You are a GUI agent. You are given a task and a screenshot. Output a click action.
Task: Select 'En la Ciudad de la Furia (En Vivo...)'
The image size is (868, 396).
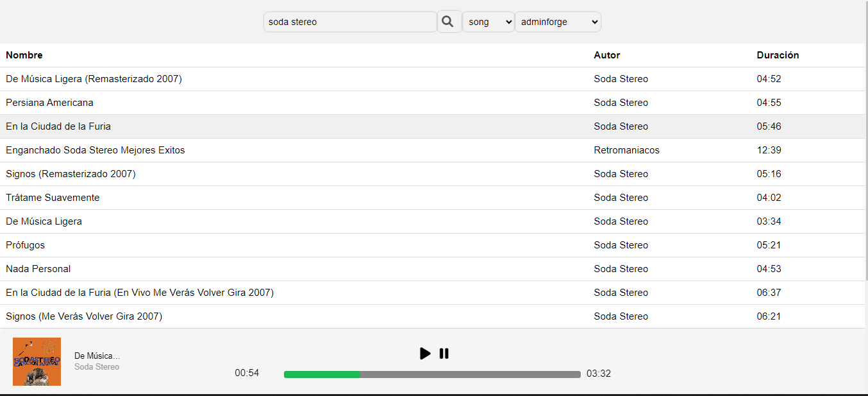click(x=140, y=293)
